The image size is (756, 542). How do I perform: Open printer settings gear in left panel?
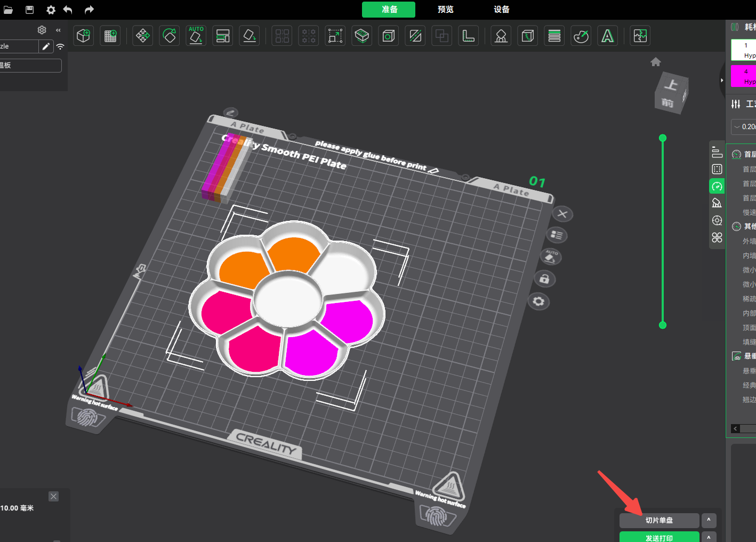click(42, 30)
